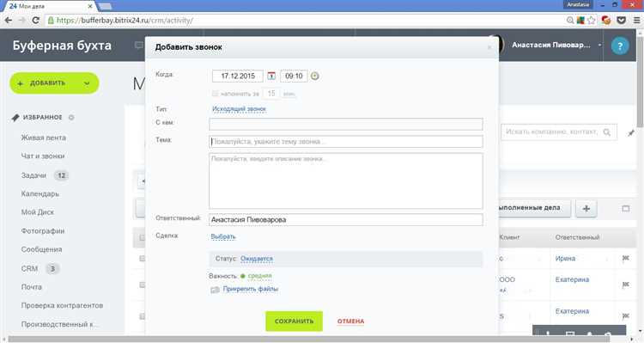Viewport: 644px width, 343px height.
Task: Change importance level marked with green dot
Action: (259, 276)
